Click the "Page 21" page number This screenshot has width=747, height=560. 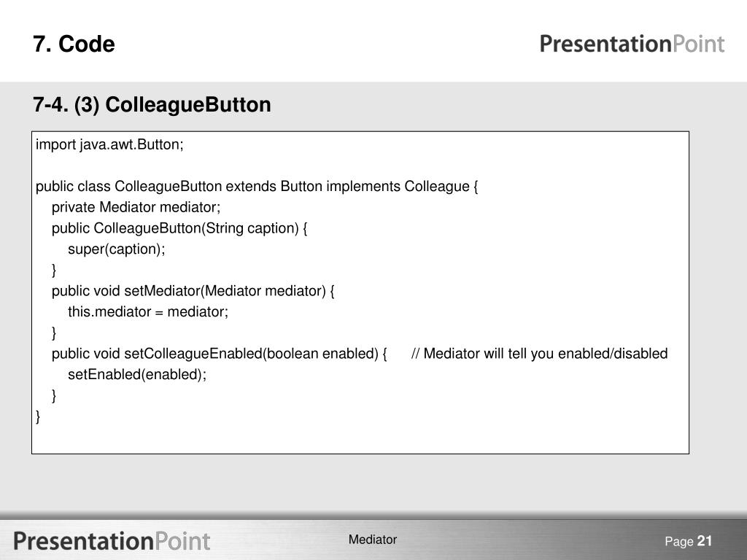689,542
